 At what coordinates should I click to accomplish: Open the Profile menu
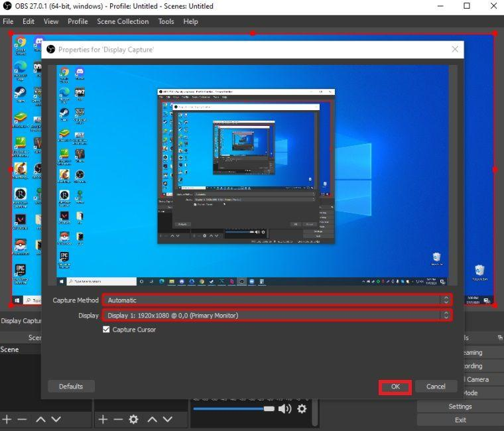[78, 21]
